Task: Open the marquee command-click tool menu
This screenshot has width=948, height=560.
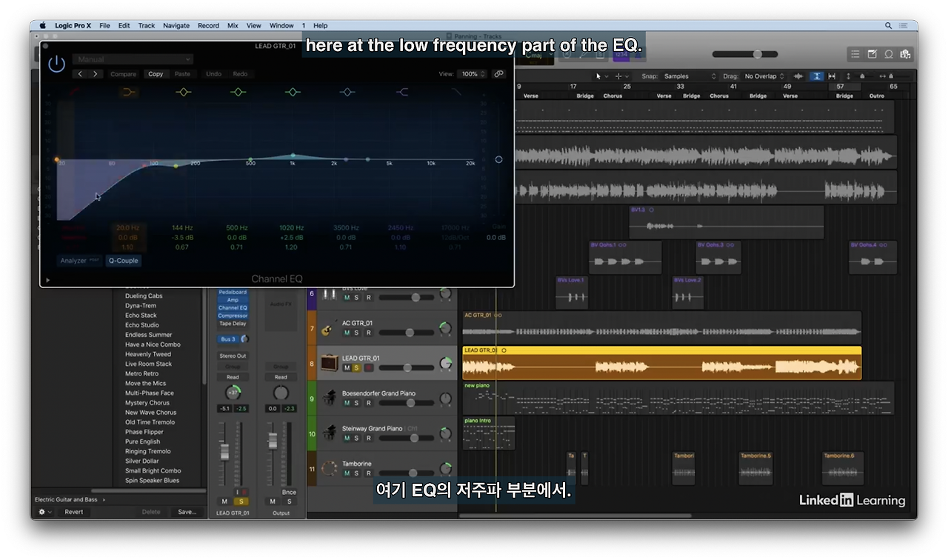Action: tap(621, 76)
